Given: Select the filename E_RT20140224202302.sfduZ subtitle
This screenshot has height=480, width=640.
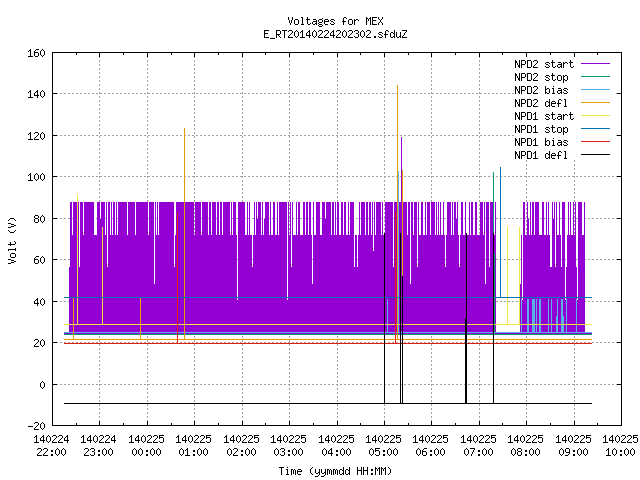Looking at the screenshot, I should (335, 34).
